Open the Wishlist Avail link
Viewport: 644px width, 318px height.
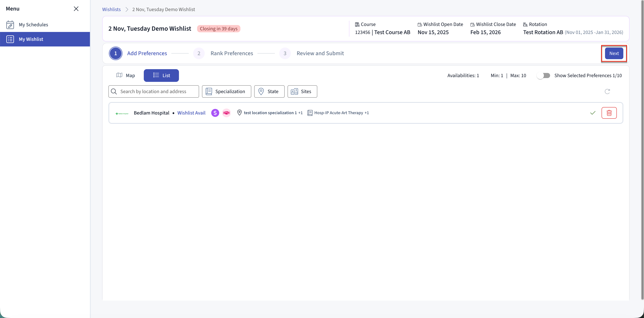click(x=191, y=113)
